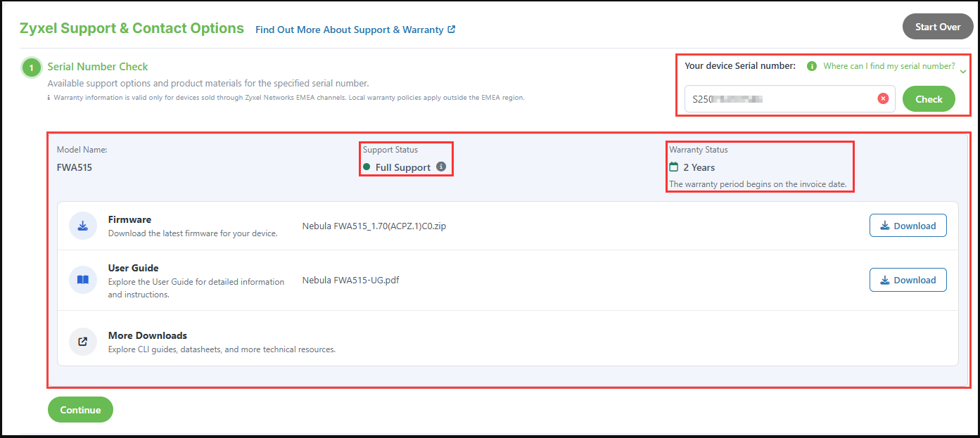Image resolution: width=980 pixels, height=438 pixels.
Task: Click the Start Over button
Action: (x=937, y=27)
